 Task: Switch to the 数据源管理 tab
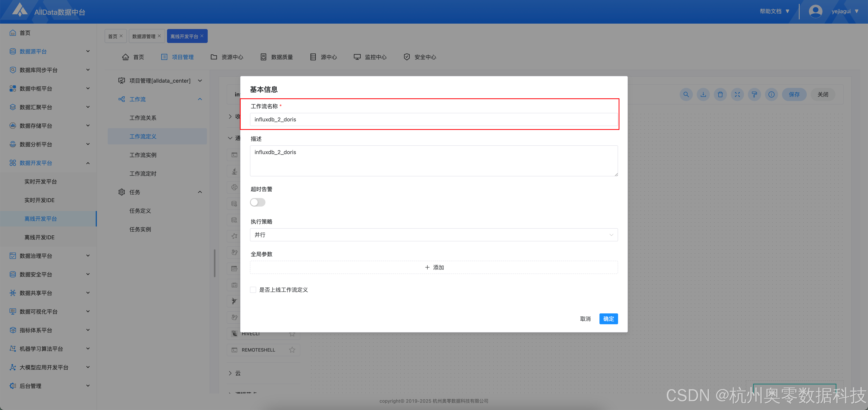(144, 36)
